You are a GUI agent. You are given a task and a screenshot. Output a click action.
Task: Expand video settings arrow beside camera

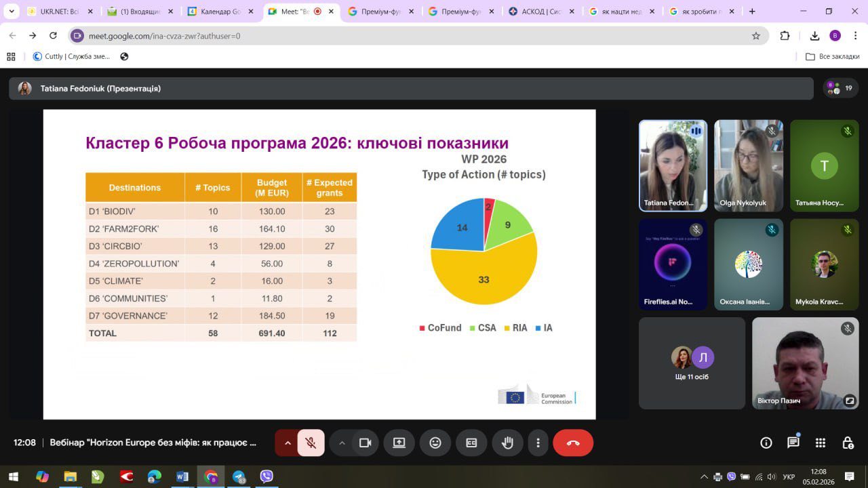pyautogui.click(x=342, y=443)
